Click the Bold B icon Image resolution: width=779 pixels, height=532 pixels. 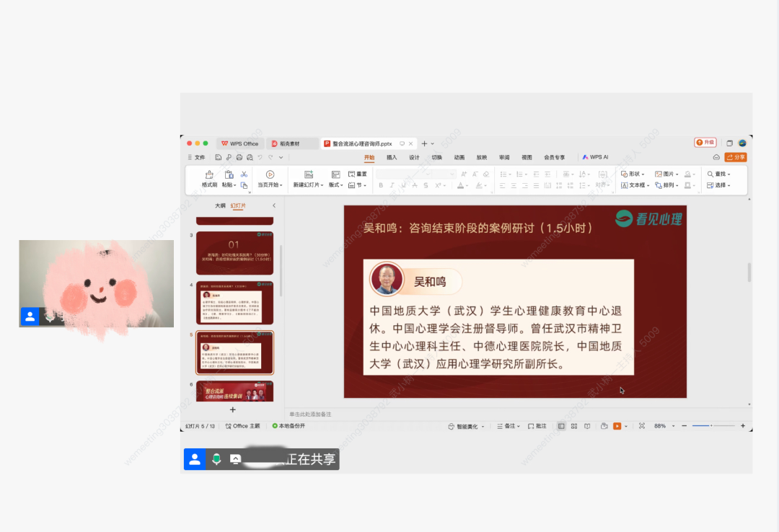coord(381,185)
